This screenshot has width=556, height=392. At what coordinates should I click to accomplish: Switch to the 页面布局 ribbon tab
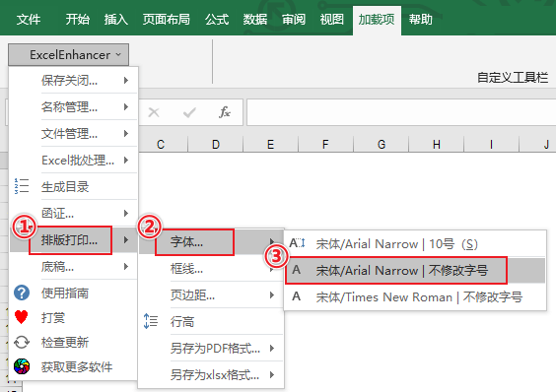coord(166,19)
